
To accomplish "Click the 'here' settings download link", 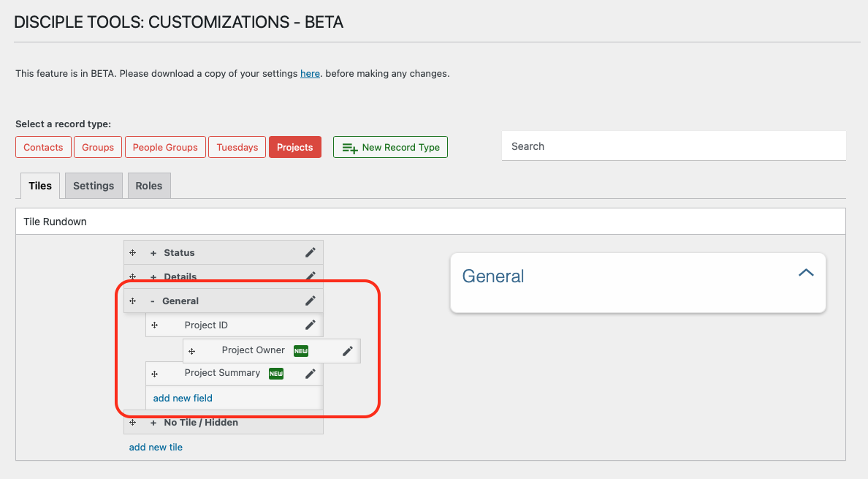I will tap(310, 74).
